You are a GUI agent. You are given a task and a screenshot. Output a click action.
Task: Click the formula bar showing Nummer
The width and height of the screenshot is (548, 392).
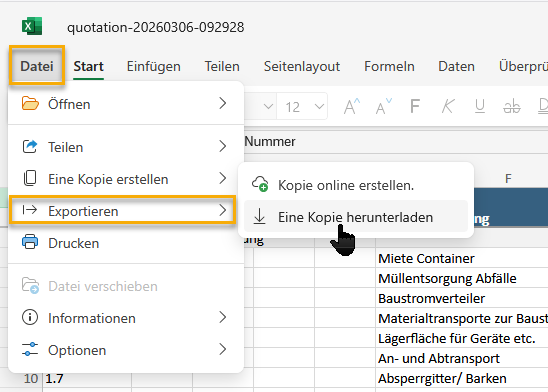396,141
